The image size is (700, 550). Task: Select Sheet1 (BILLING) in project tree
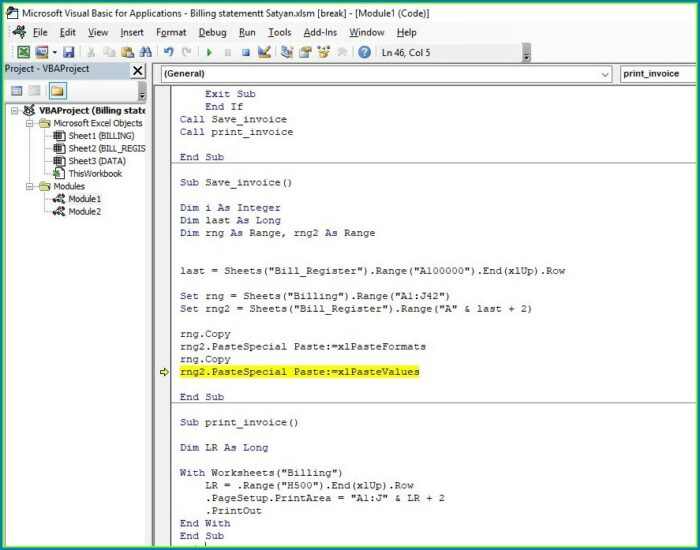click(101, 136)
